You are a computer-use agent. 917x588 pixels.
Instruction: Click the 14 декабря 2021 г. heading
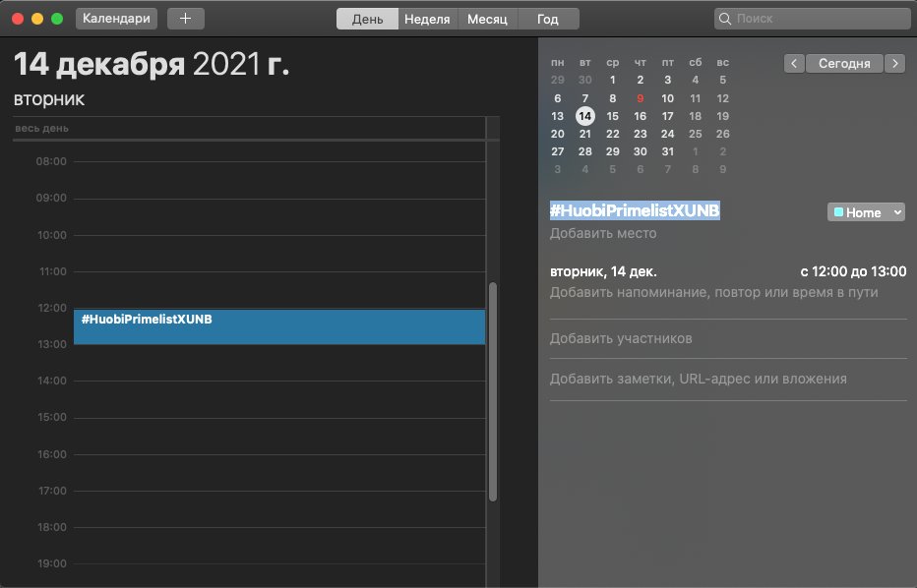(152, 64)
